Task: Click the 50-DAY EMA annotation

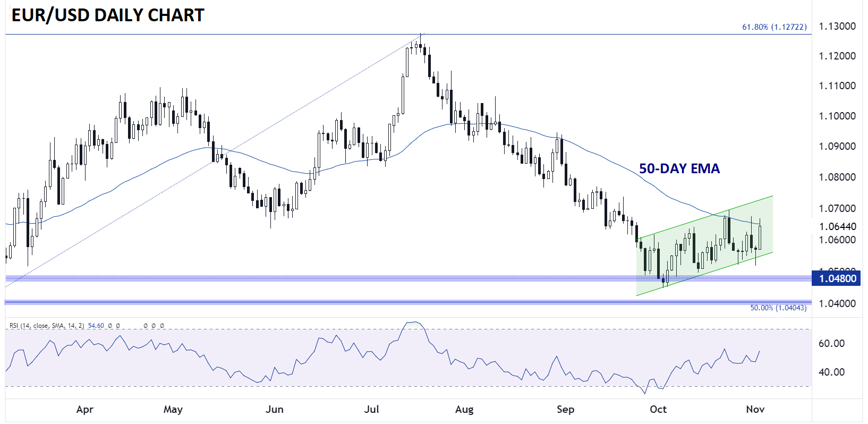Action: click(x=679, y=168)
